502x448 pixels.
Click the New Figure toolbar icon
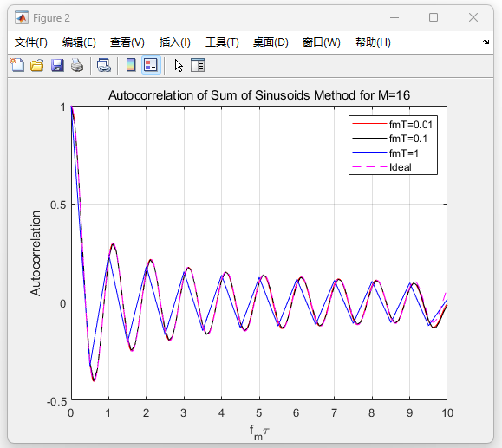point(17,65)
